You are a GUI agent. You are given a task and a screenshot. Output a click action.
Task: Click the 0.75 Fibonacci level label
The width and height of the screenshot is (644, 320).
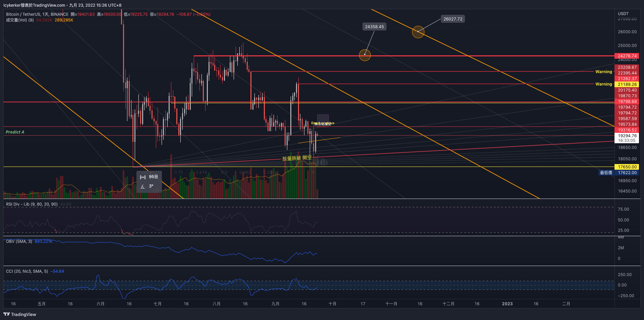click(x=179, y=172)
